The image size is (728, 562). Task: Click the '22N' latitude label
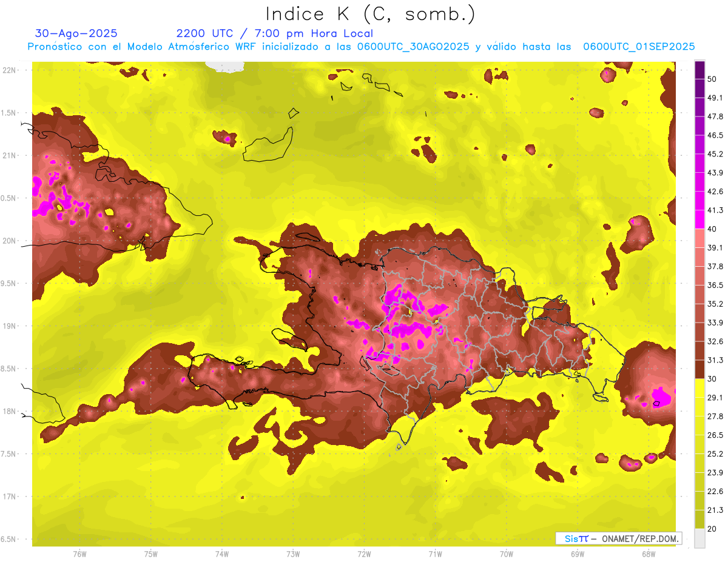point(9,70)
